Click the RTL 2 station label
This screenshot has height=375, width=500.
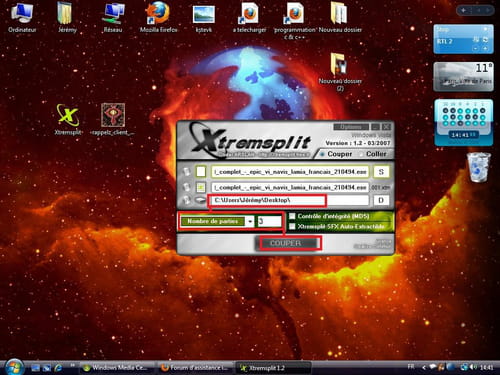click(445, 41)
